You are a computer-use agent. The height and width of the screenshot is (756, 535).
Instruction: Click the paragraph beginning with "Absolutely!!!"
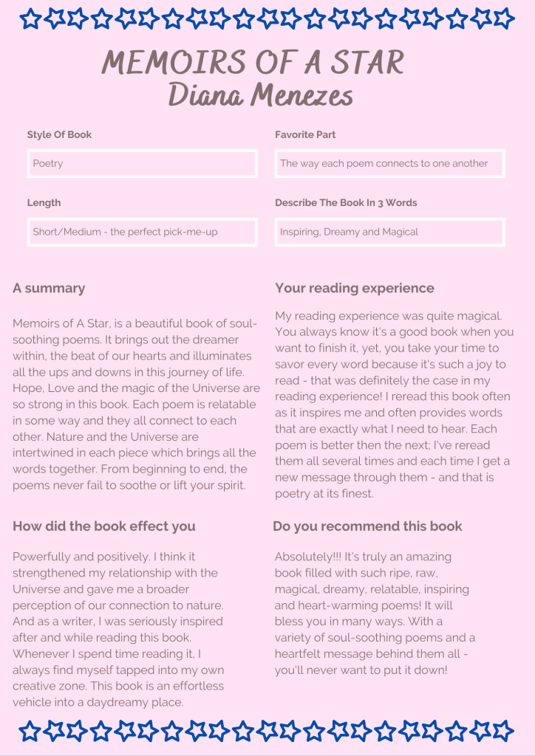coord(375,613)
